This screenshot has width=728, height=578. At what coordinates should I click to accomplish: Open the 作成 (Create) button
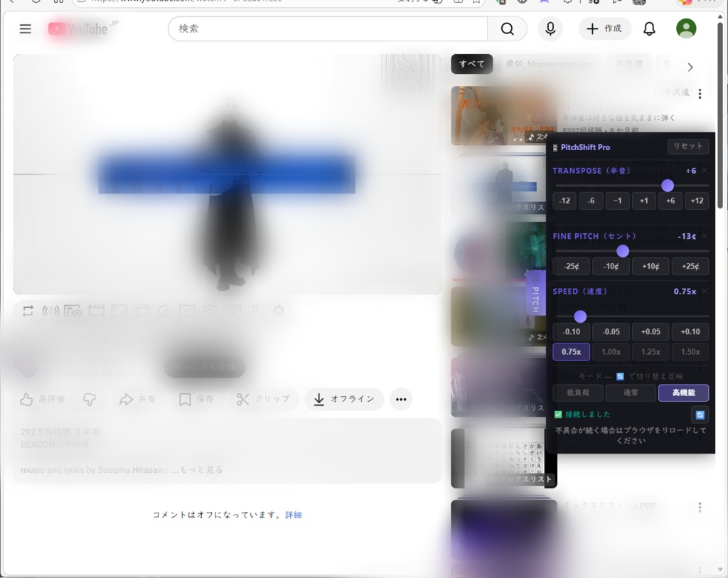(x=605, y=28)
